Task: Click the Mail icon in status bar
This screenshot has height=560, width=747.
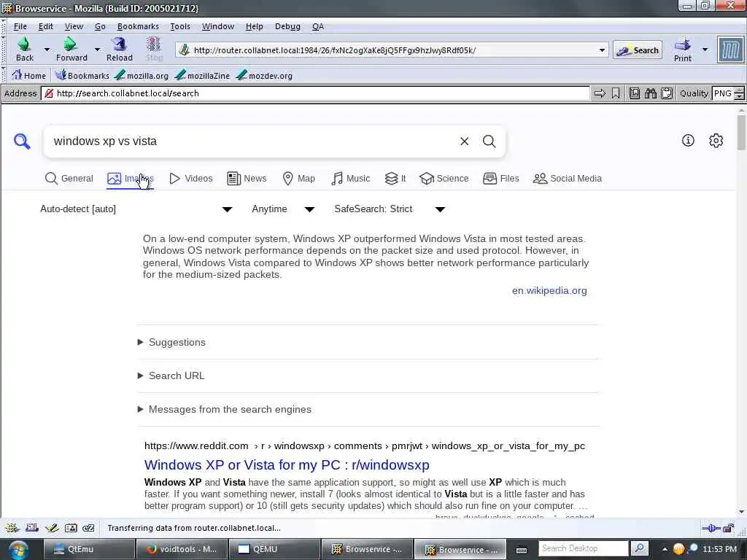Action: coord(32,528)
